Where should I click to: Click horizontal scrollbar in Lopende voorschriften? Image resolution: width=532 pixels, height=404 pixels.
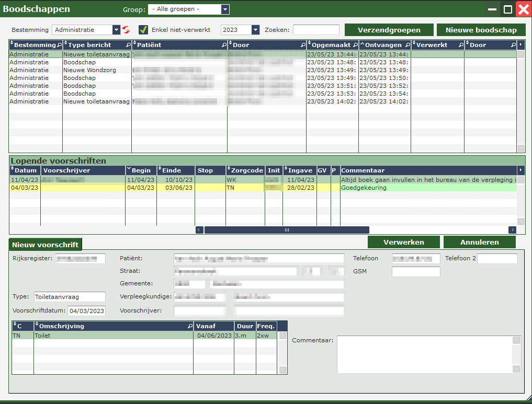[x=287, y=230]
